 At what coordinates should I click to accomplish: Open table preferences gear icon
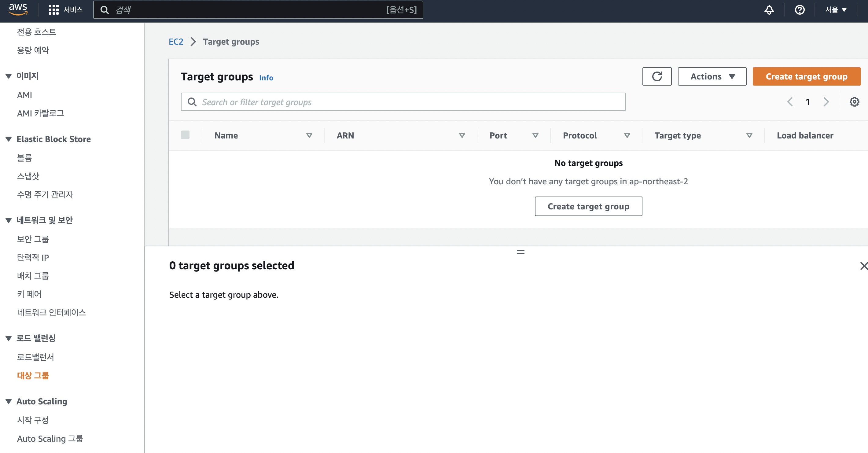(x=854, y=102)
